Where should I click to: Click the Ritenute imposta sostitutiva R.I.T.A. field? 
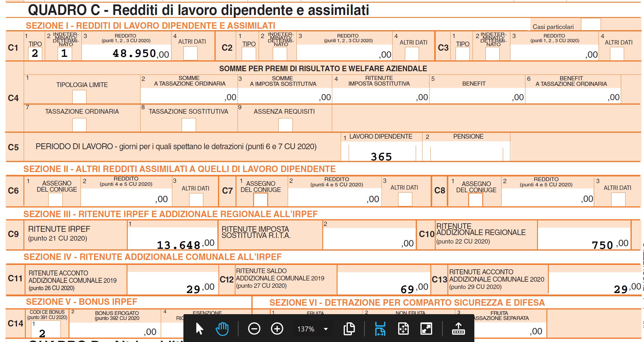pyautogui.click(x=369, y=239)
